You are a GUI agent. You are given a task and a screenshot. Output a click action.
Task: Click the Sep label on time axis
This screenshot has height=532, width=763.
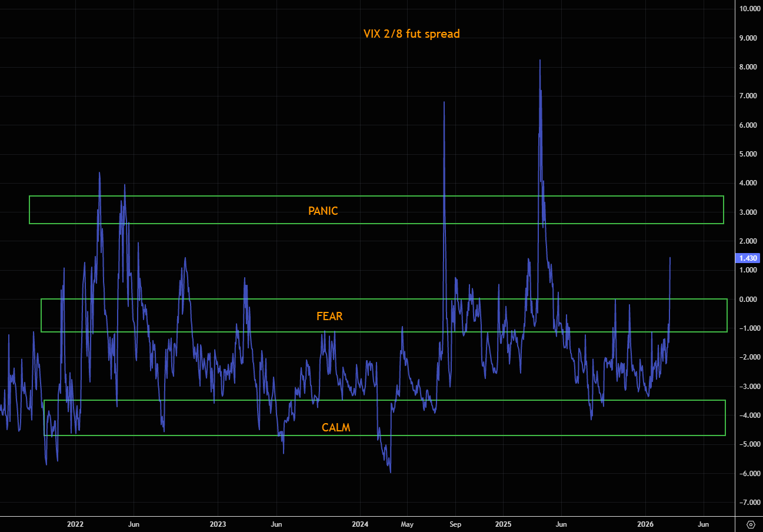[454, 523]
